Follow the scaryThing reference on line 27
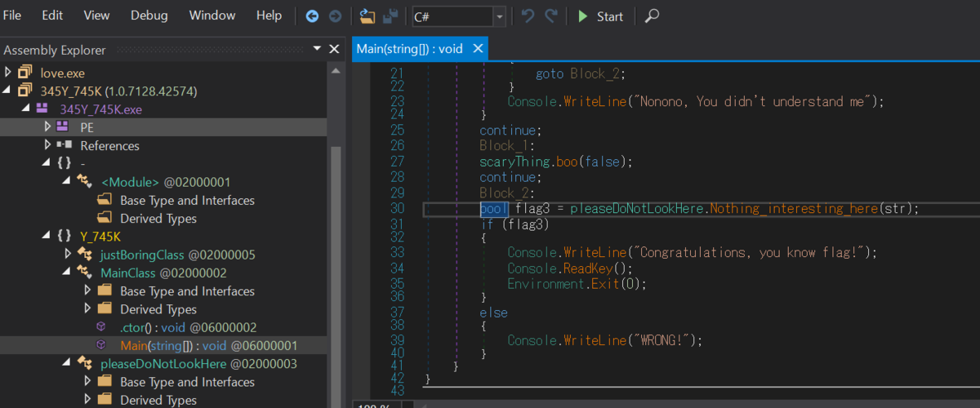 point(514,162)
